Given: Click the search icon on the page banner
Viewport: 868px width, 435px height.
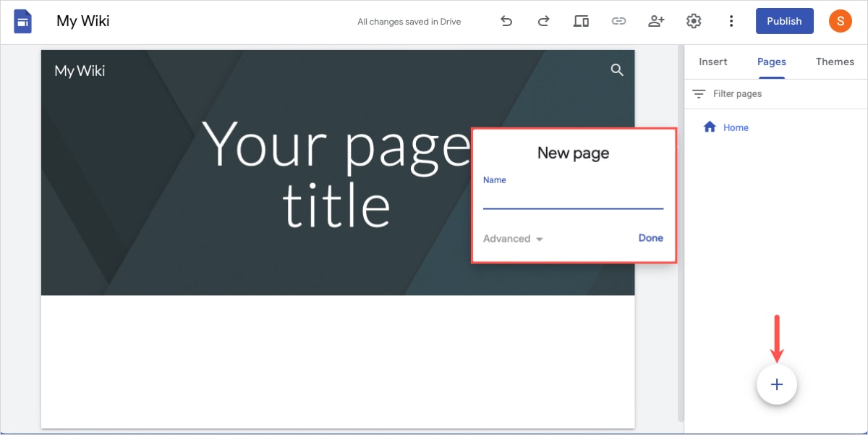Looking at the screenshot, I should click(617, 70).
